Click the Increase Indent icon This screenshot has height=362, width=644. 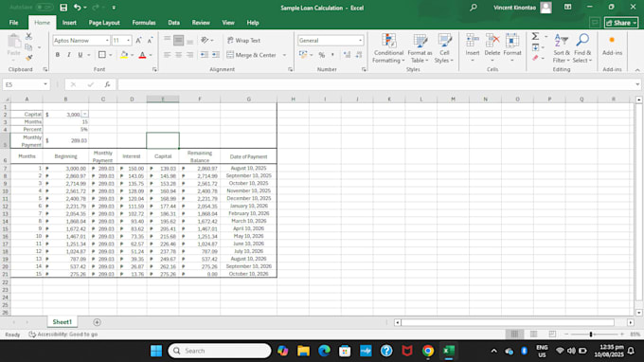point(215,55)
